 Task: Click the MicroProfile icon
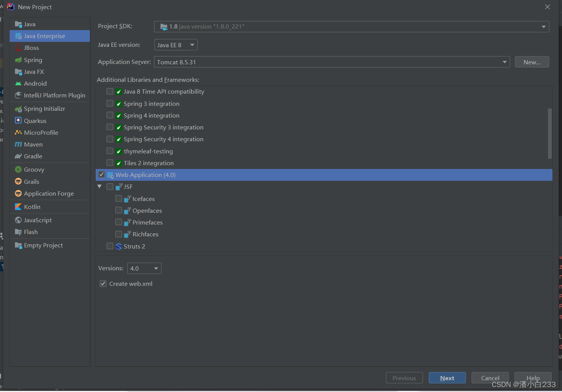(18, 132)
